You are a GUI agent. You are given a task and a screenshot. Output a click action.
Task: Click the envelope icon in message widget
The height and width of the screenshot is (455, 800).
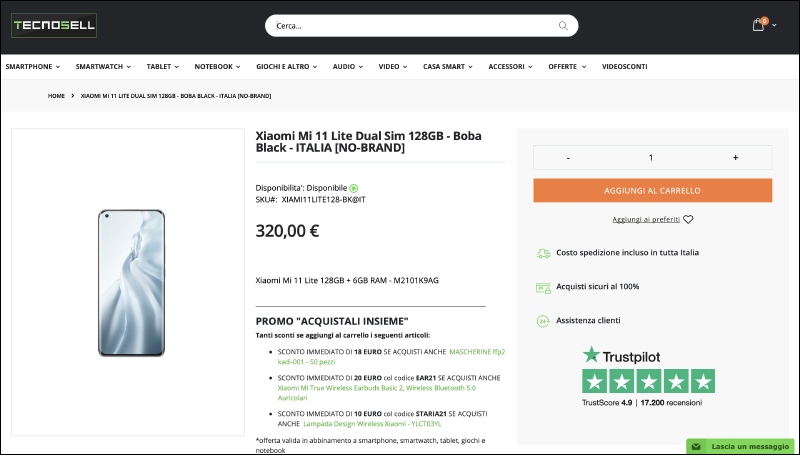(696, 447)
